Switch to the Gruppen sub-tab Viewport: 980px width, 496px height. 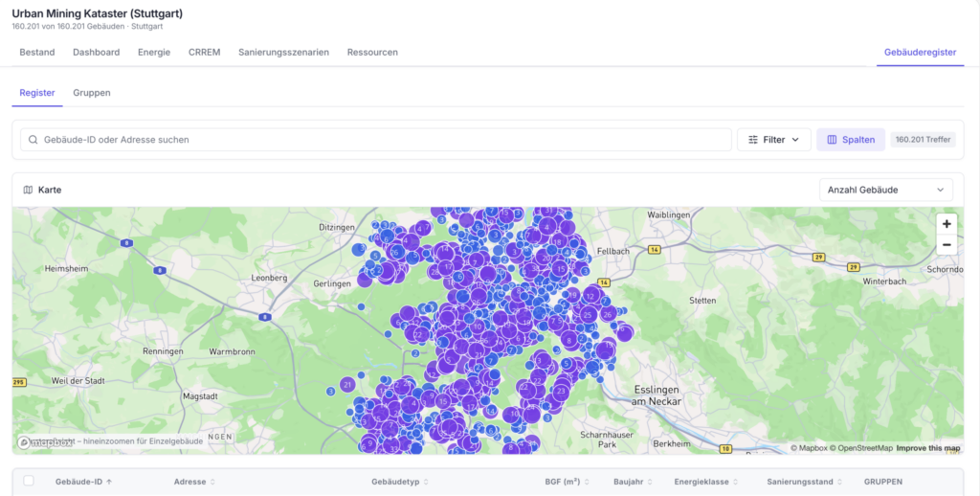(92, 93)
